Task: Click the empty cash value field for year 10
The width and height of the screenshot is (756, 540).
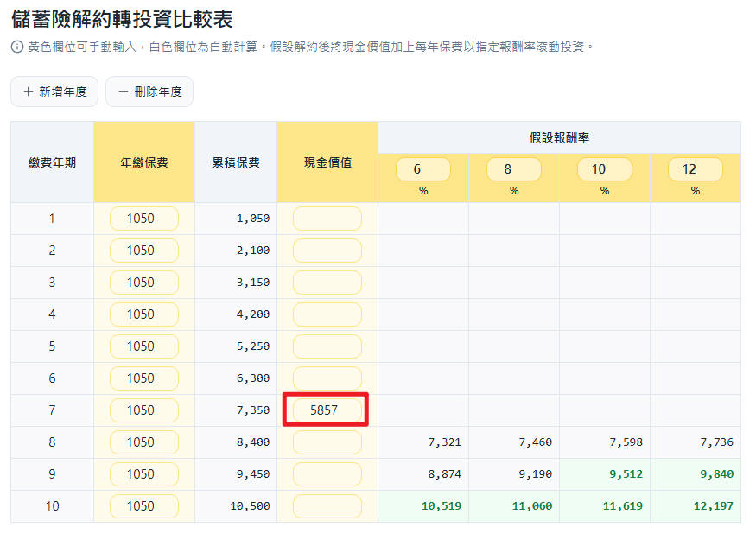Action: click(326, 506)
